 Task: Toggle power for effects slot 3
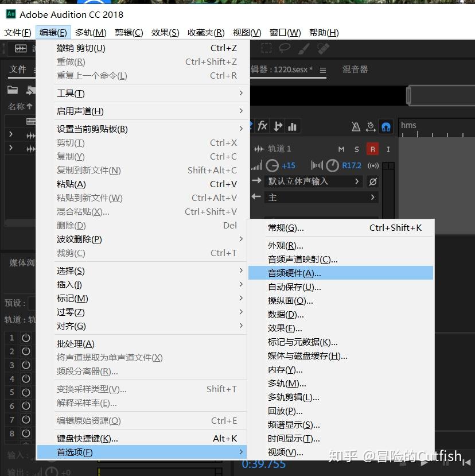click(x=26, y=365)
